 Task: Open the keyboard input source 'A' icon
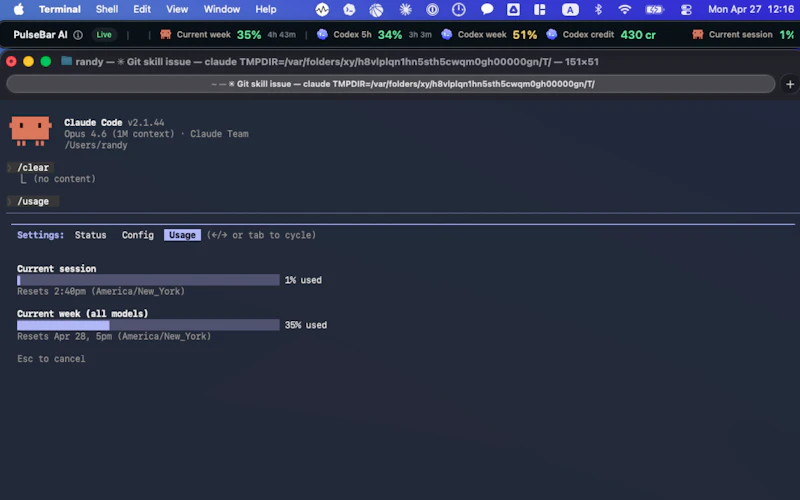[x=570, y=9]
